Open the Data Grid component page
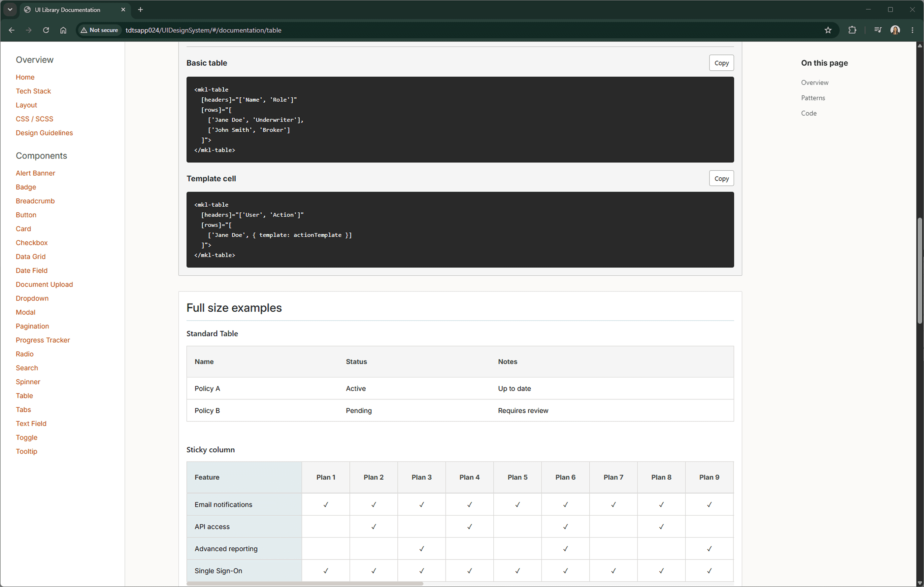 31,257
